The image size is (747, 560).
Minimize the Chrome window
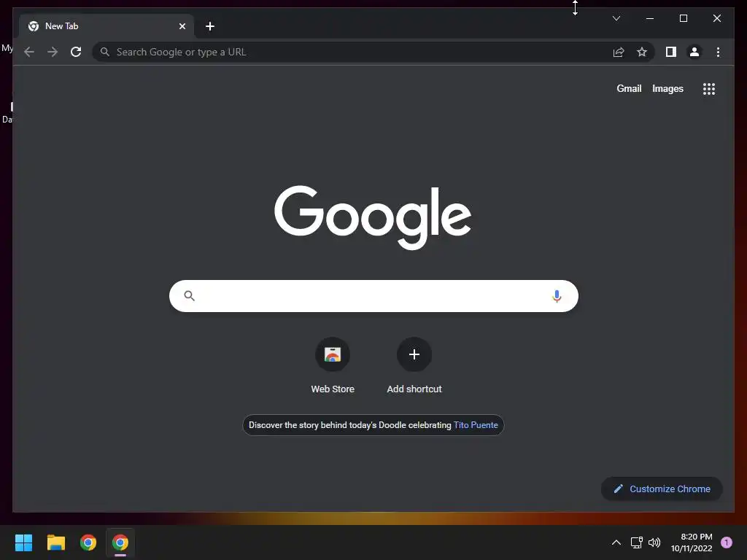pos(650,18)
